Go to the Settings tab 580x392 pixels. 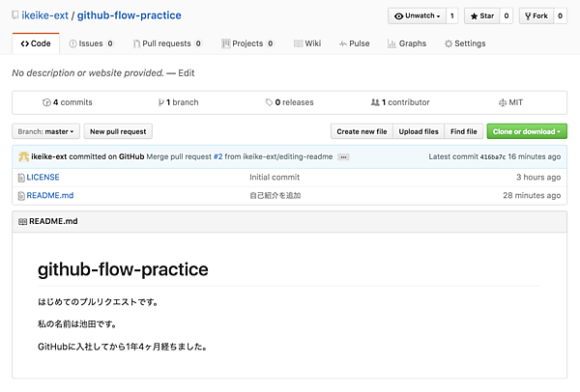(x=465, y=43)
